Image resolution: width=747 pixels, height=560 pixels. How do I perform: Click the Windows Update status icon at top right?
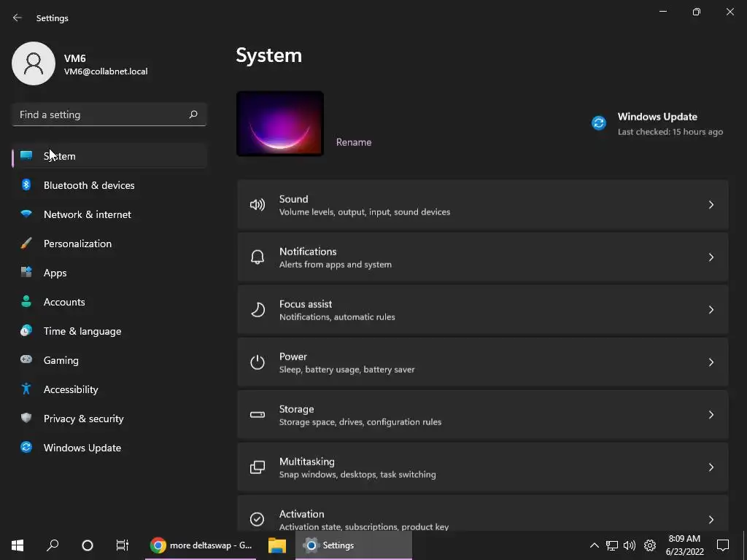[599, 122]
